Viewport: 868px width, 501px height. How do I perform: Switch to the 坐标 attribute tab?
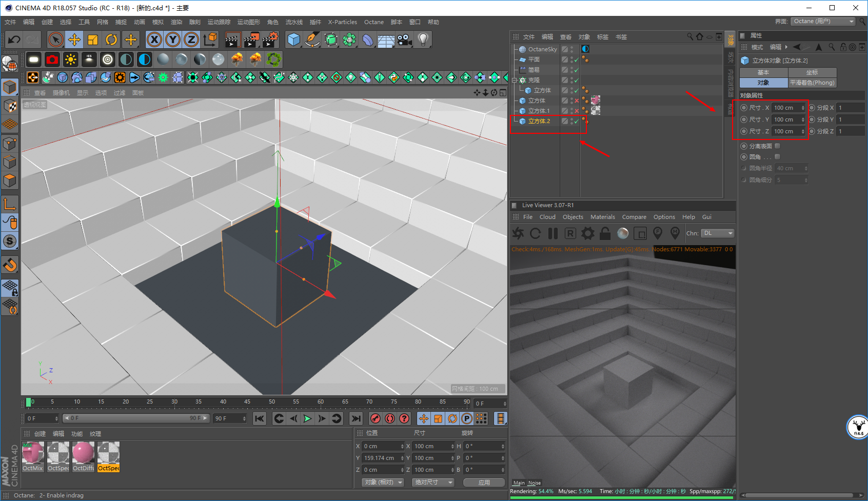point(812,73)
